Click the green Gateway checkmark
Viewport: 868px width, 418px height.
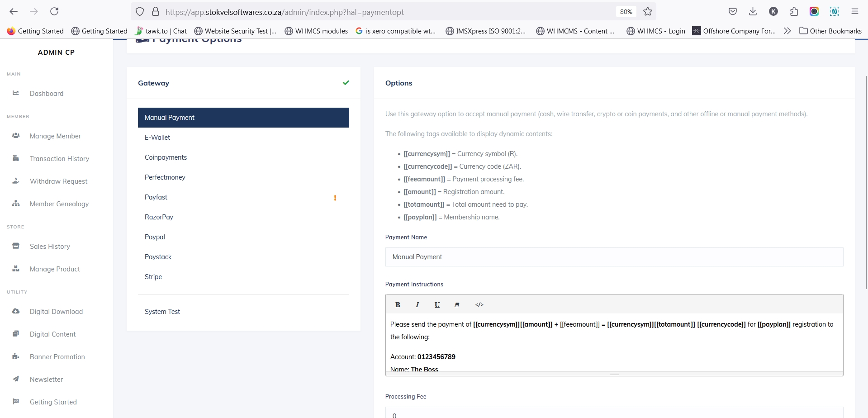pos(346,83)
